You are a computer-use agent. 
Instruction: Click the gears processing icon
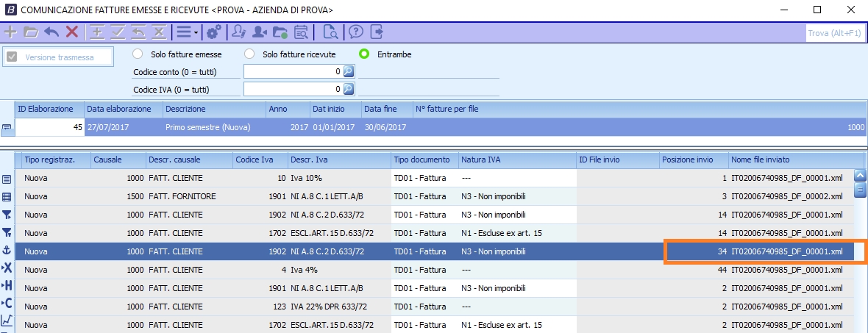[x=213, y=32]
